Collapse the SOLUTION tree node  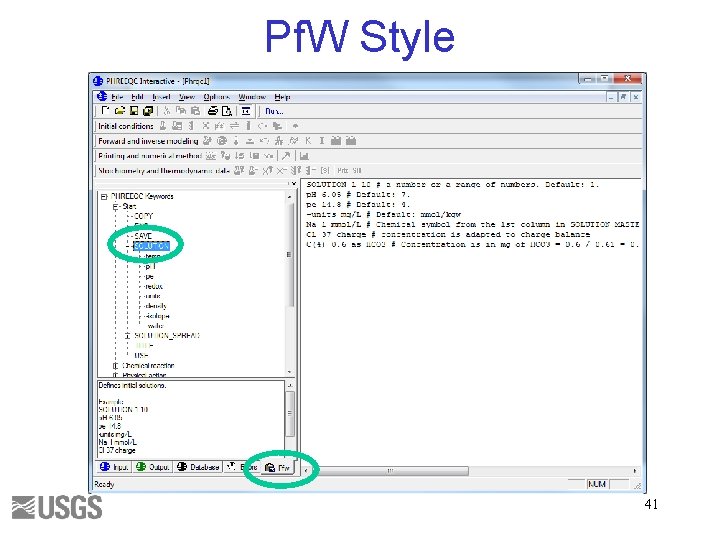click(128, 246)
